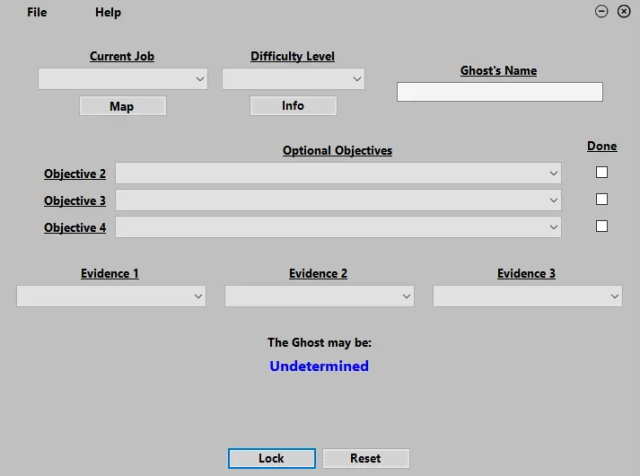Tick the Done checkbox for Objective 3

point(601,199)
